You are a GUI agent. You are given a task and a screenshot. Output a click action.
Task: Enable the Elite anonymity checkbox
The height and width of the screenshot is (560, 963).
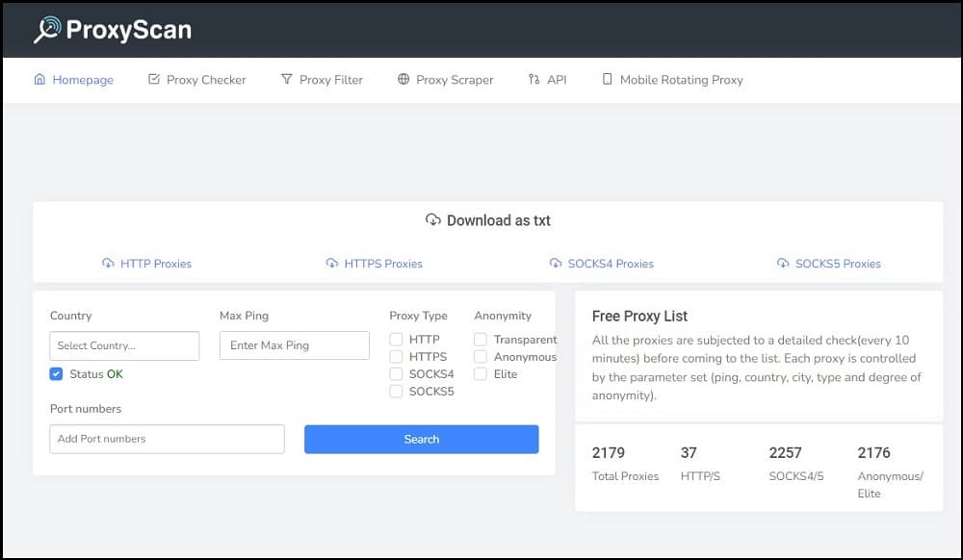click(x=481, y=373)
